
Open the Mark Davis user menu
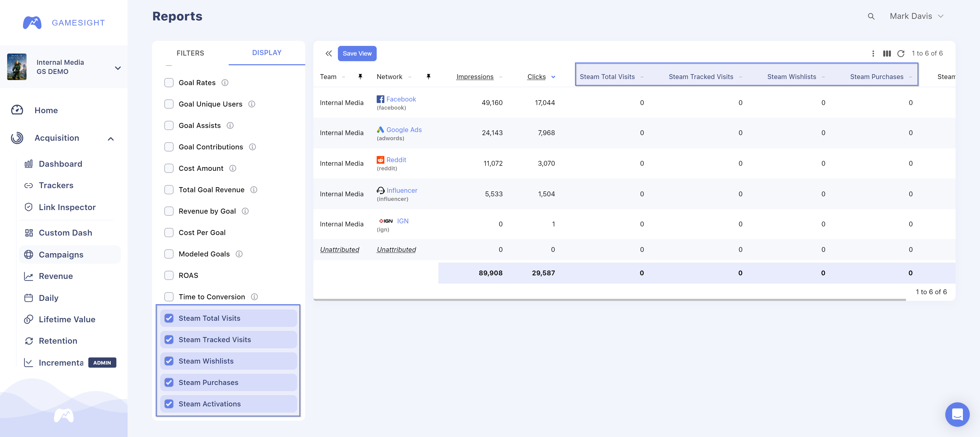coord(916,16)
